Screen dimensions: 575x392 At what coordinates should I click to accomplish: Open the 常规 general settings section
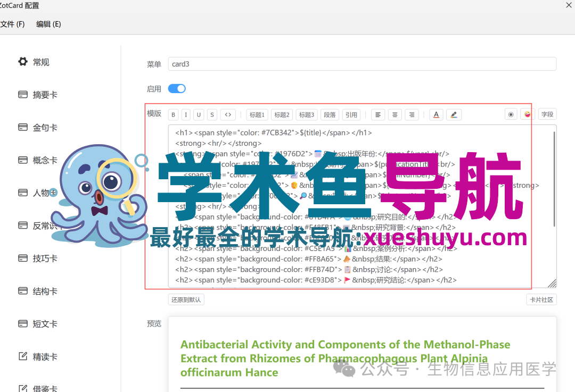(x=34, y=62)
